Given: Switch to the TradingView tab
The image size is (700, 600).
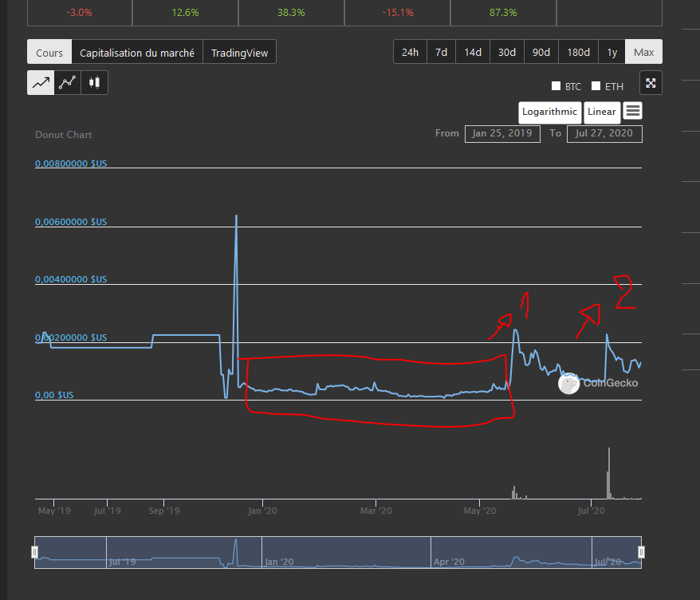Looking at the screenshot, I should click(239, 52).
